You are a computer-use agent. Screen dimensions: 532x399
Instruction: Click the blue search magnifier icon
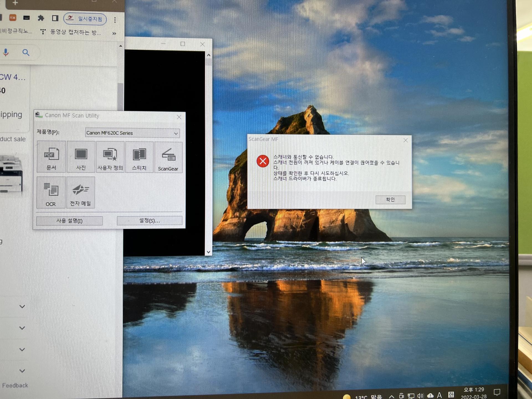coord(26,52)
